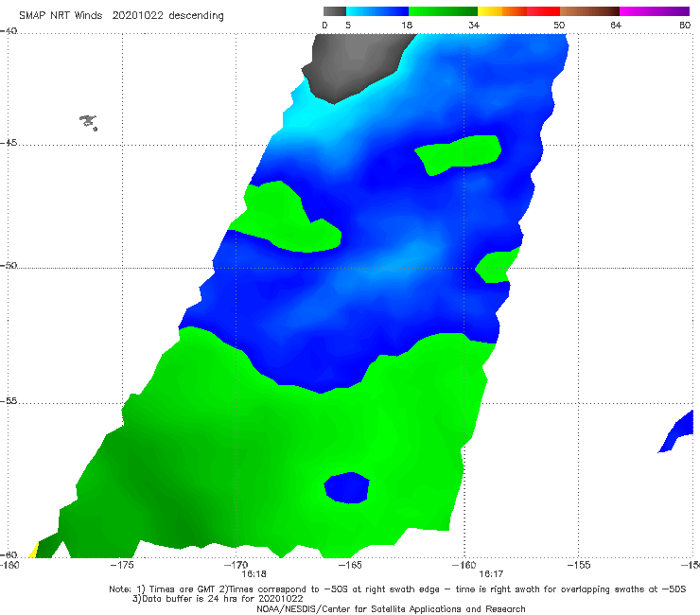This screenshot has width=700, height=615.
Task: Click the swath time label '16:17'
Action: (491, 574)
